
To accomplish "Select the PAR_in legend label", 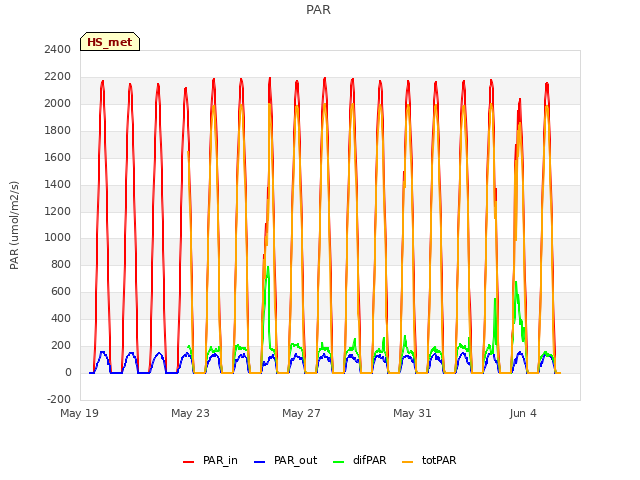I will (x=220, y=460).
